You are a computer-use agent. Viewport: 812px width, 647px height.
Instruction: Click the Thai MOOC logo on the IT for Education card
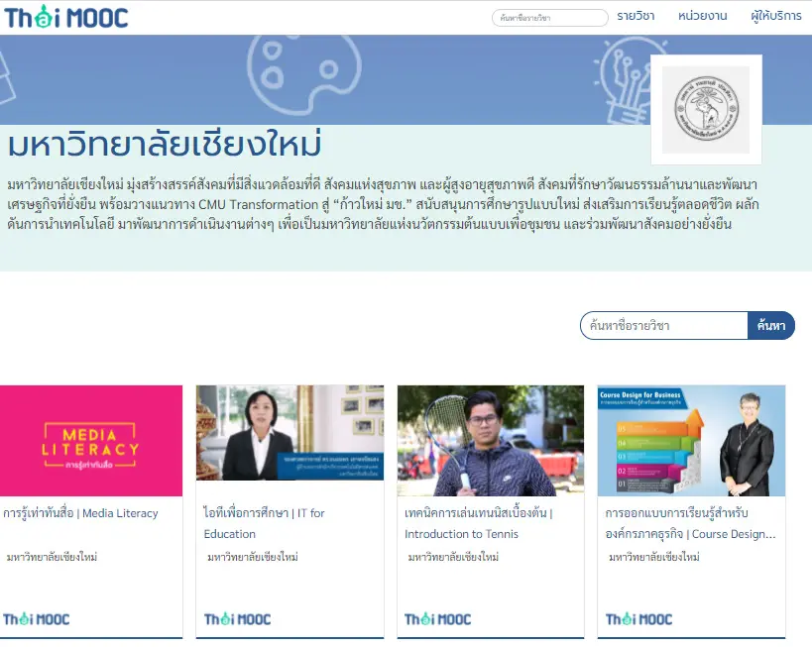coord(235,618)
